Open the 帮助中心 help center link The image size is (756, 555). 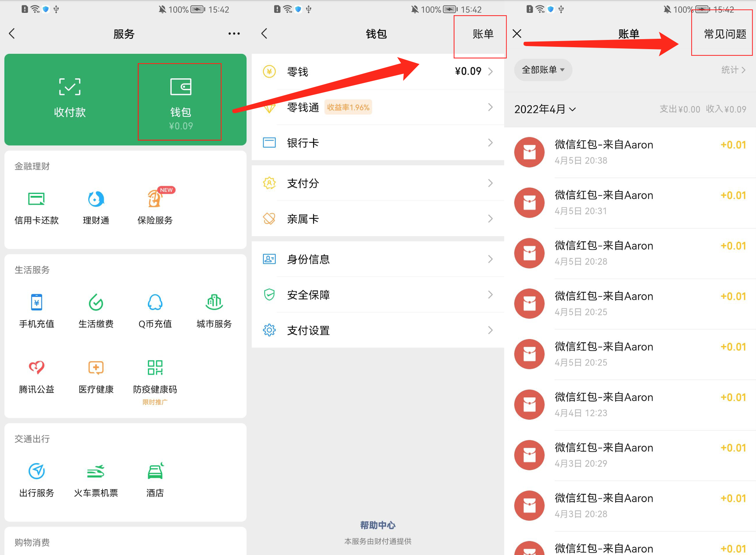(x=378, y=525)
